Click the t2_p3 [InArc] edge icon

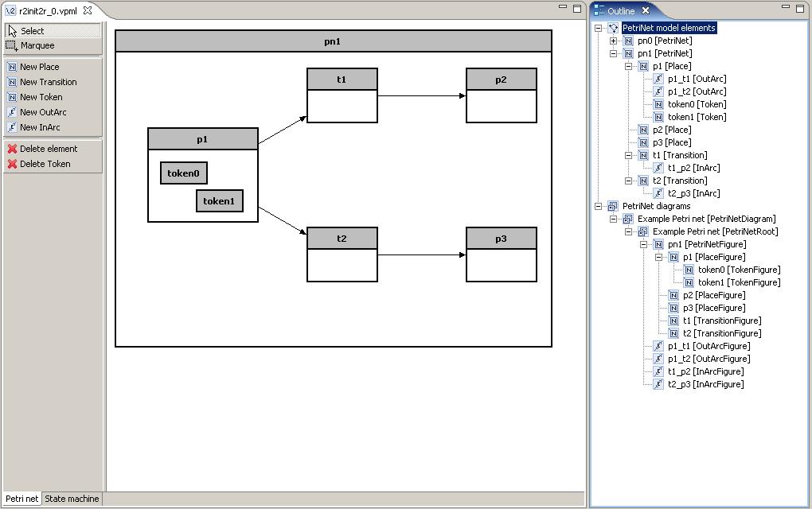point(658,193)
